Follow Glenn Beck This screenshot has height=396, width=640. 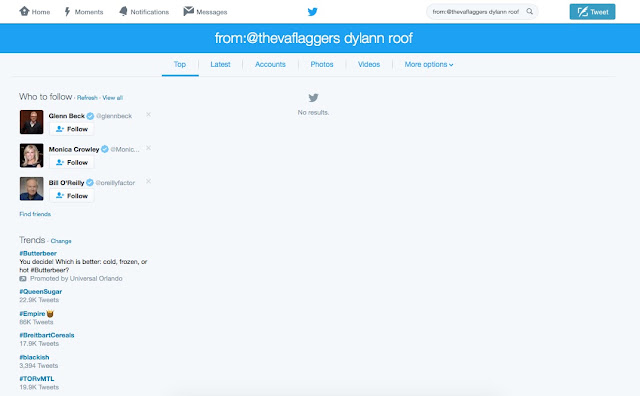pos(72,129)
